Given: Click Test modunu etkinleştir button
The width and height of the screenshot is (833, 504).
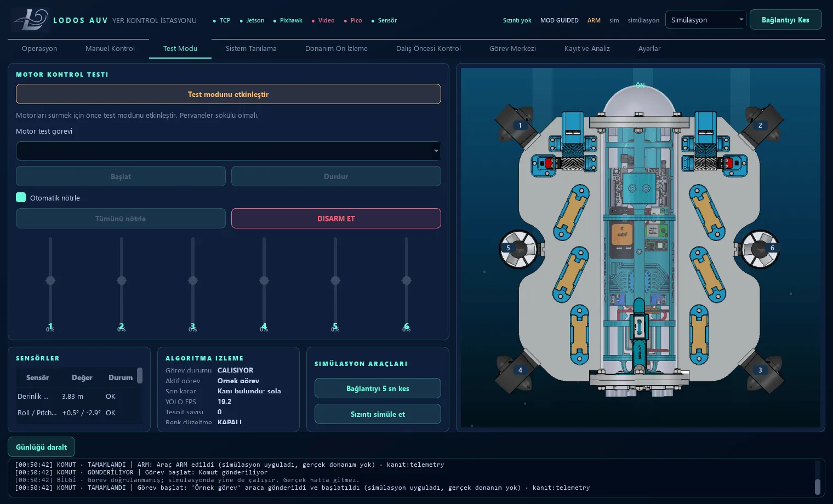Looking at the screenshot, I should click(229, 94).
